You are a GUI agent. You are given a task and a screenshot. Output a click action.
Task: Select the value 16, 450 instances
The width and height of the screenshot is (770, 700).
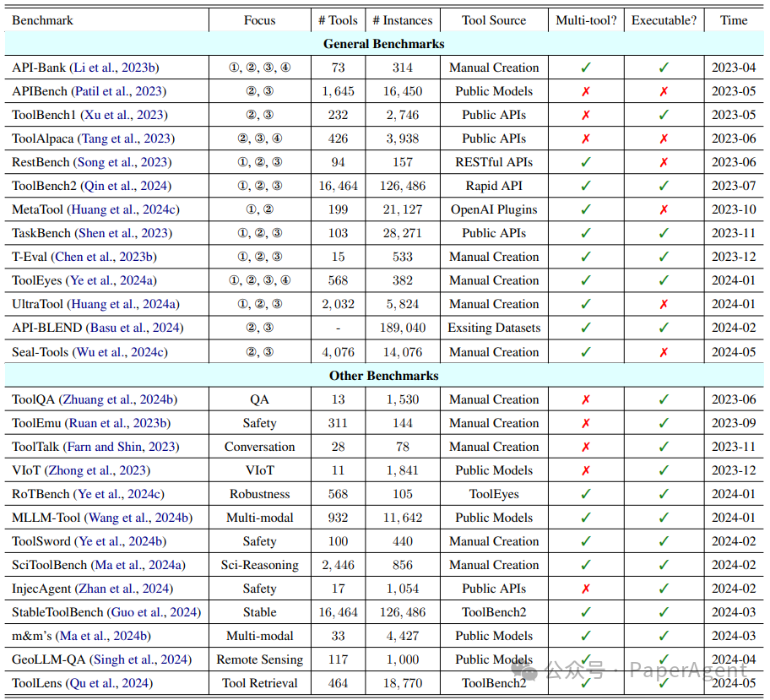coord(402,91)
